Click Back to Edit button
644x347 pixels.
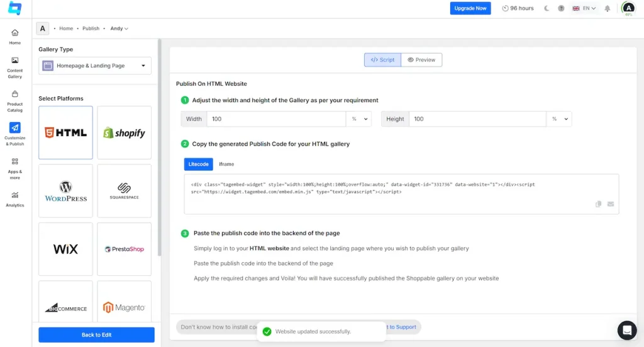tap(96, 334)
